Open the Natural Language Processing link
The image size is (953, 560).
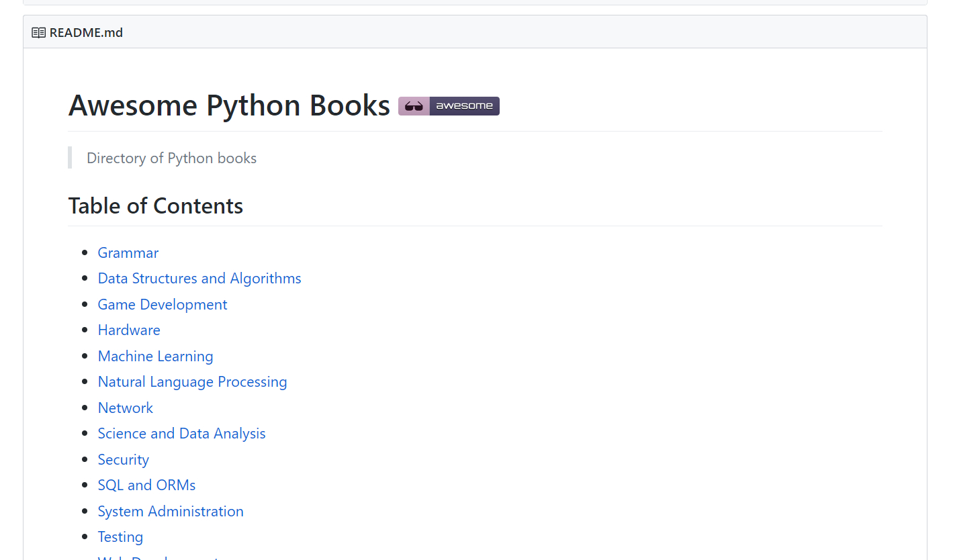pyautogui.click(x=192, y=382)
